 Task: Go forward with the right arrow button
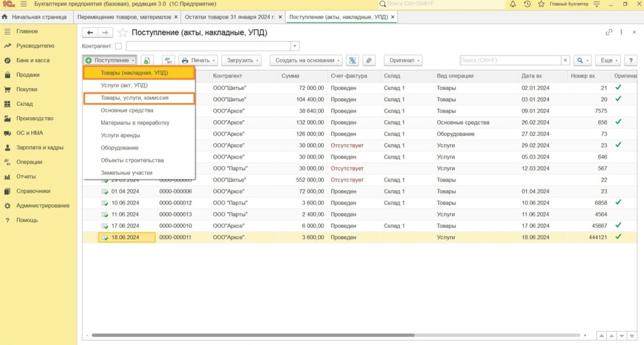[105, 33]
